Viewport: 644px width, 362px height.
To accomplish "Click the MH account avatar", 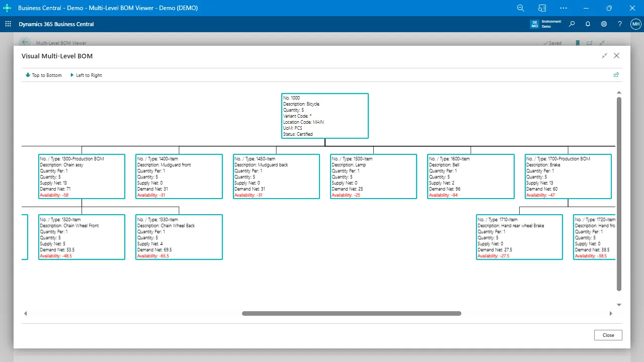I will tap(635, 24).
